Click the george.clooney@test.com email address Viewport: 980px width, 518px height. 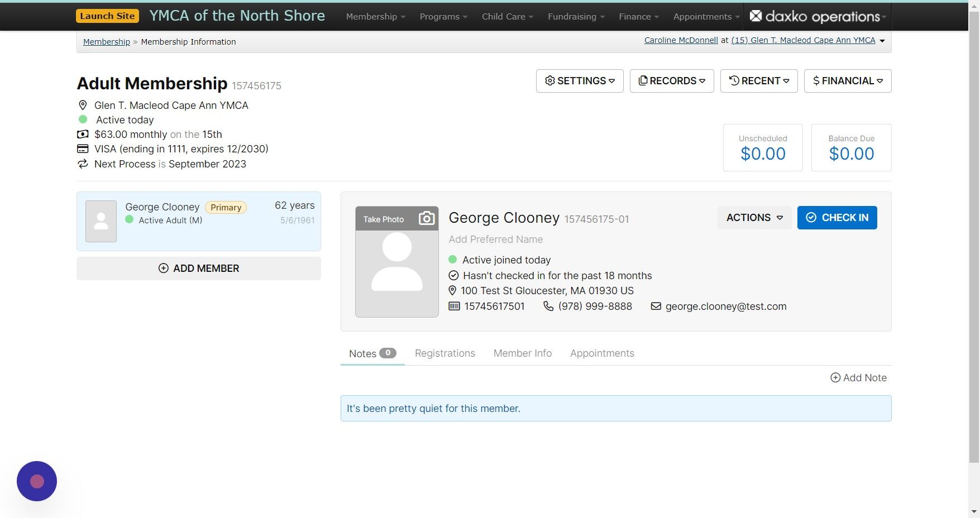726,306
